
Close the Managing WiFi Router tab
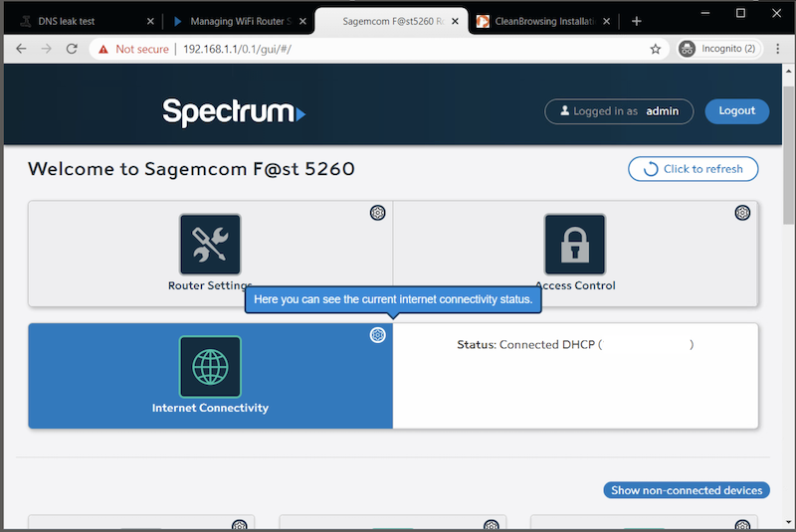(302, 21)
